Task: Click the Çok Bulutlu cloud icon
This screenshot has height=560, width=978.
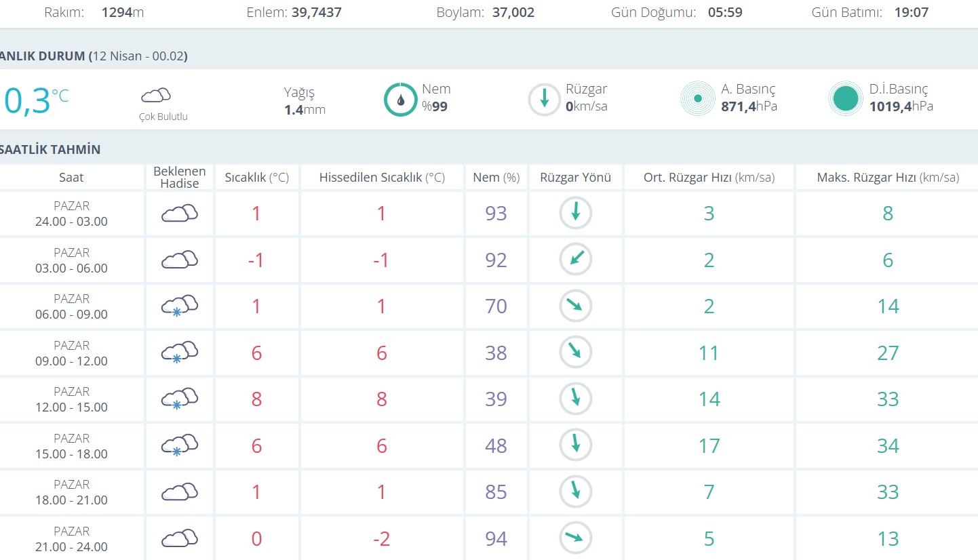Action: point(156,95)
